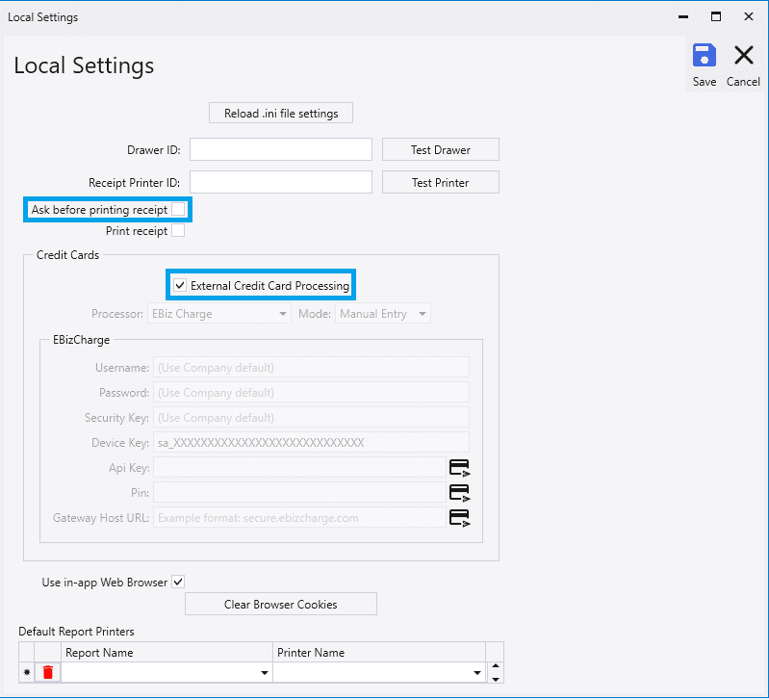Viewport: 769px width, 700px height.
Task: Click the Cancel X icon
Action: 743,57
